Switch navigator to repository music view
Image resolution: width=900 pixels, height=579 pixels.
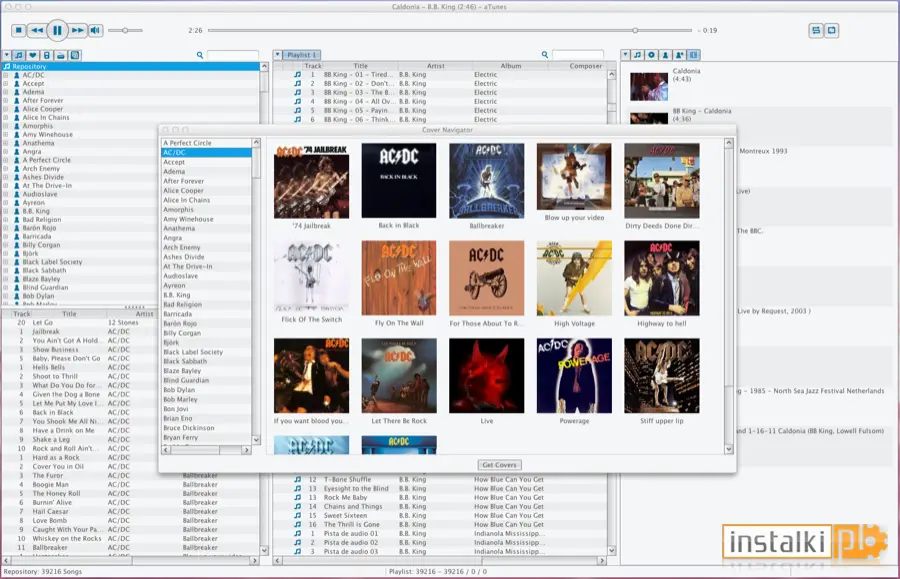[19, 55]
